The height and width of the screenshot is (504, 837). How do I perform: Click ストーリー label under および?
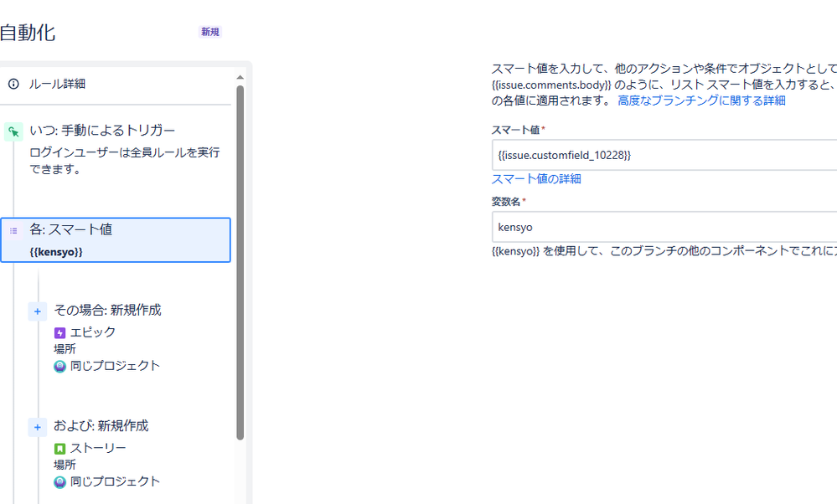click(x=98, y=448)
